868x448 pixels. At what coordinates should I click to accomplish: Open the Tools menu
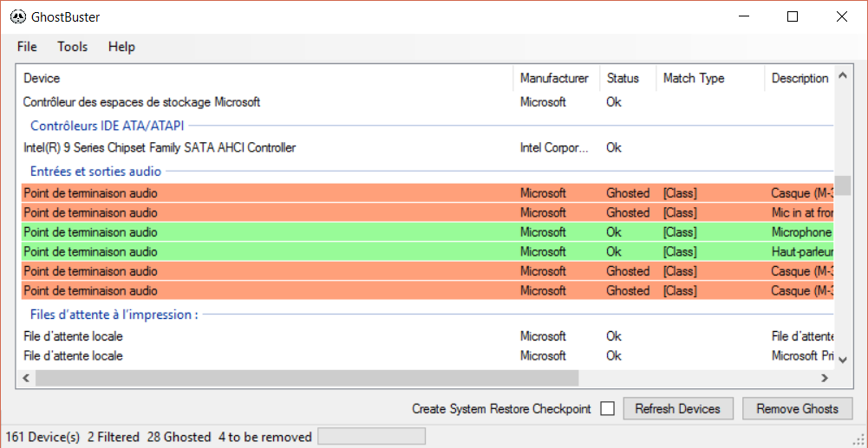[72, 47]
